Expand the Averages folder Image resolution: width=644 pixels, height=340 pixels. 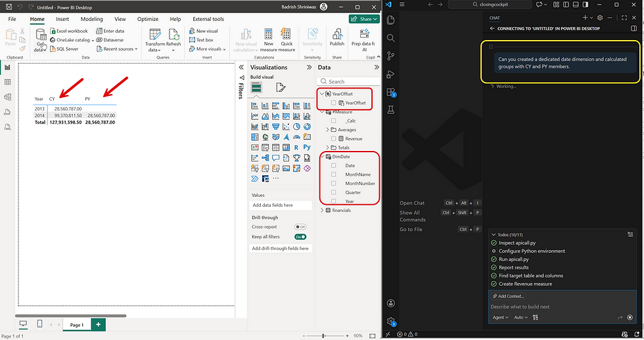tap(328, 129)
